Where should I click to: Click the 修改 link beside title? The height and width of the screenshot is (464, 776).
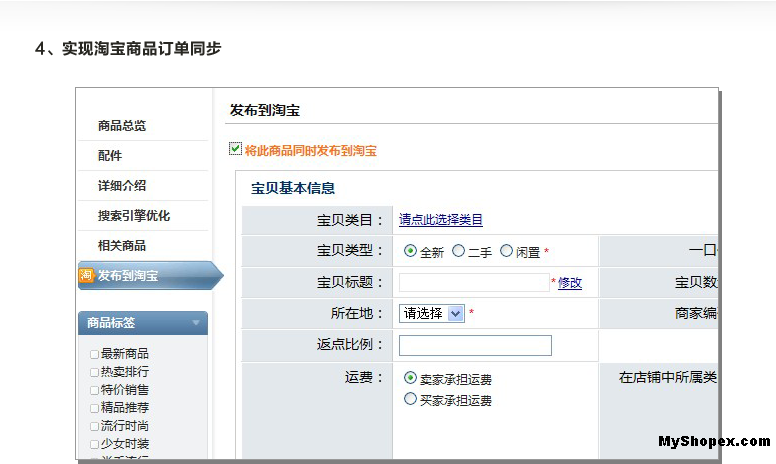coord(570,283)
